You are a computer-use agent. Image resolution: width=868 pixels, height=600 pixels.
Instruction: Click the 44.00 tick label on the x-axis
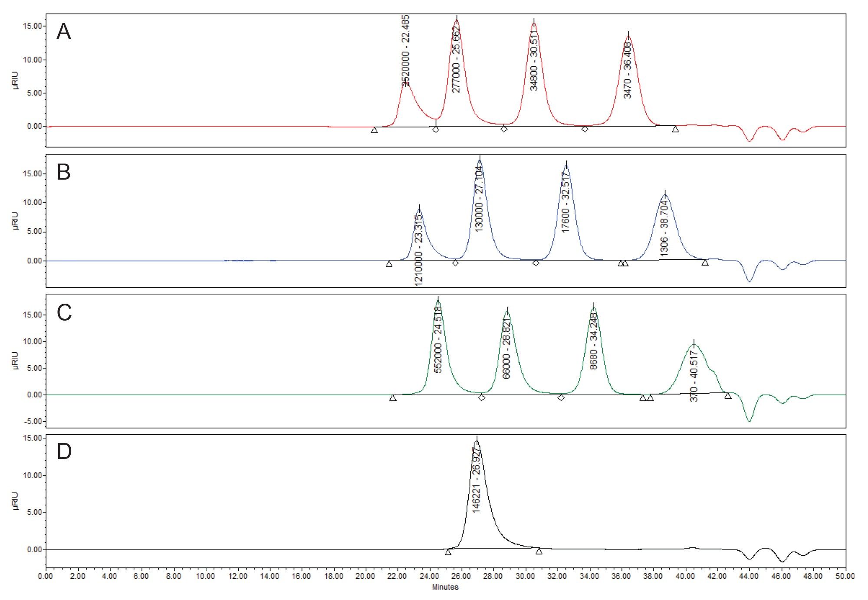749,576
